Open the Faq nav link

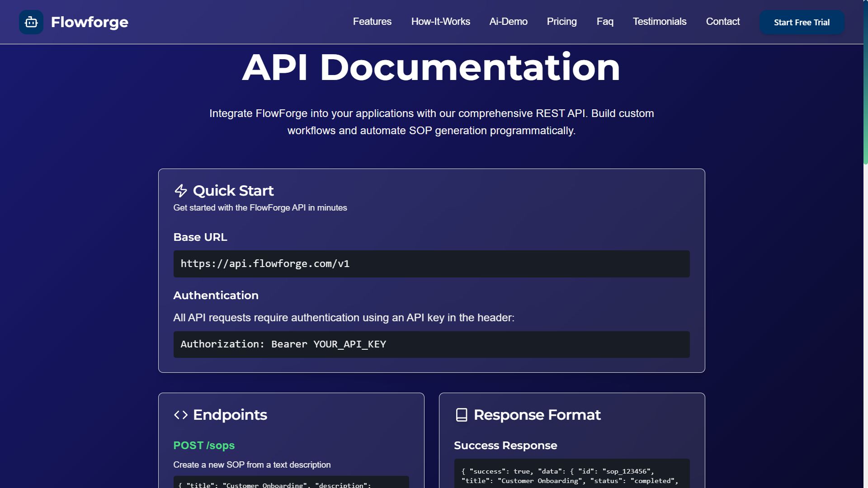[605, 22]
